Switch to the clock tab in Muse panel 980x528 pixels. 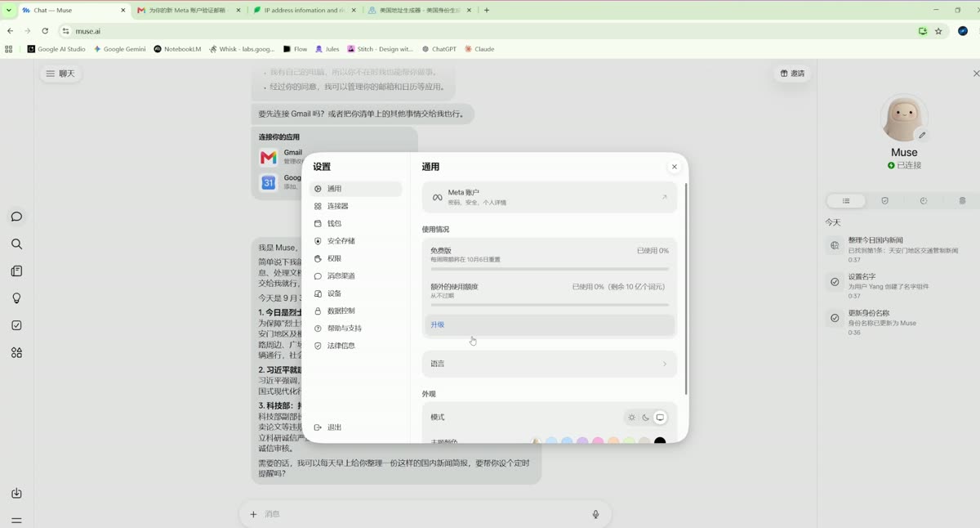(x=923, y=201)
